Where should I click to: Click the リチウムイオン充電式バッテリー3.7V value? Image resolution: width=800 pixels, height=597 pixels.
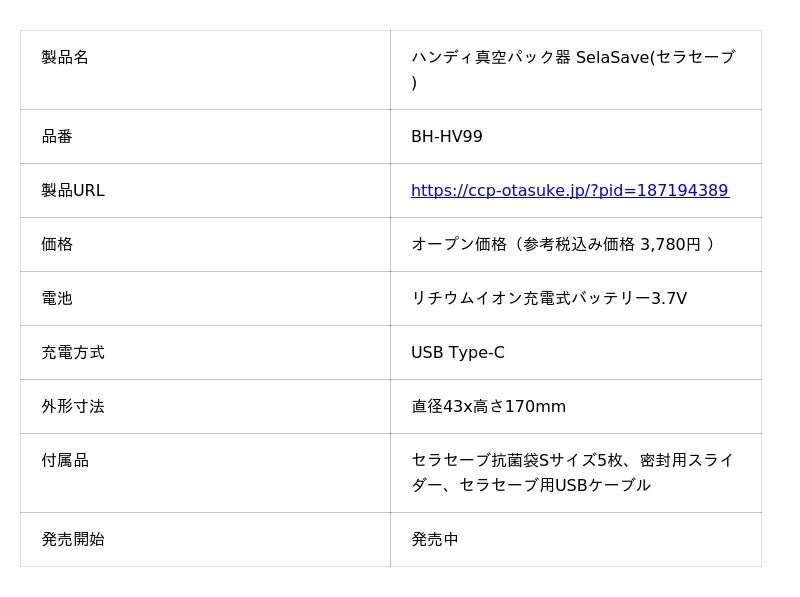click(548, 298)
